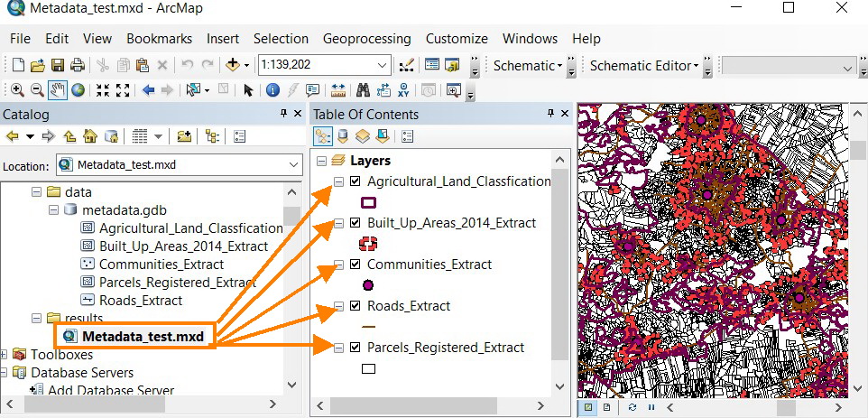This screenshot has width=868, height=418.
Task: Toggle Catalog contents panel icon
Action: [239, 136]
